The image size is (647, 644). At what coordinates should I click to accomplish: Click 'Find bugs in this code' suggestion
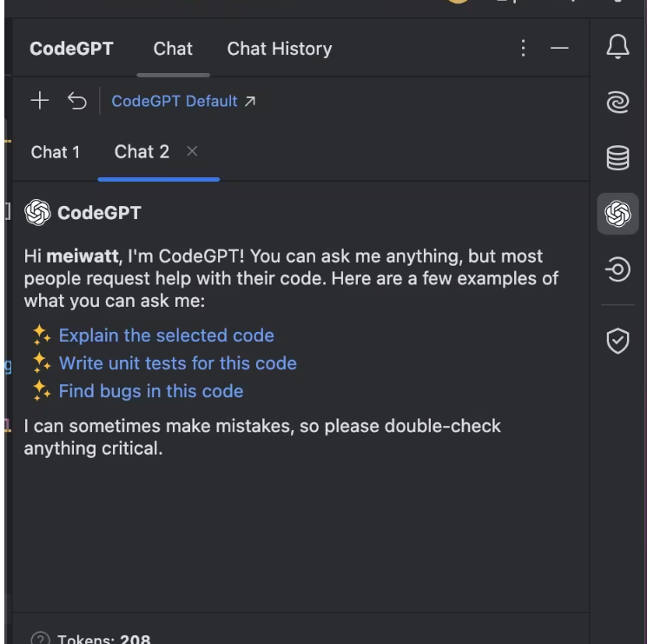151,391
